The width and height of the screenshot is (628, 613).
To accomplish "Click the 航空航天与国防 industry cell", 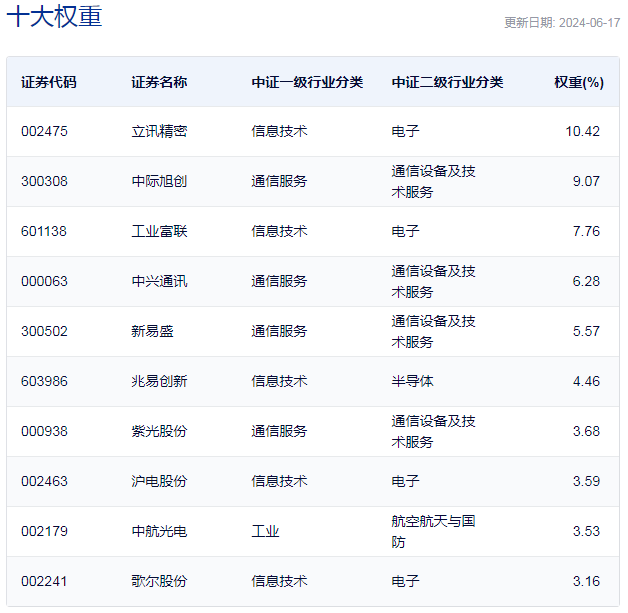I will point(434,532).
